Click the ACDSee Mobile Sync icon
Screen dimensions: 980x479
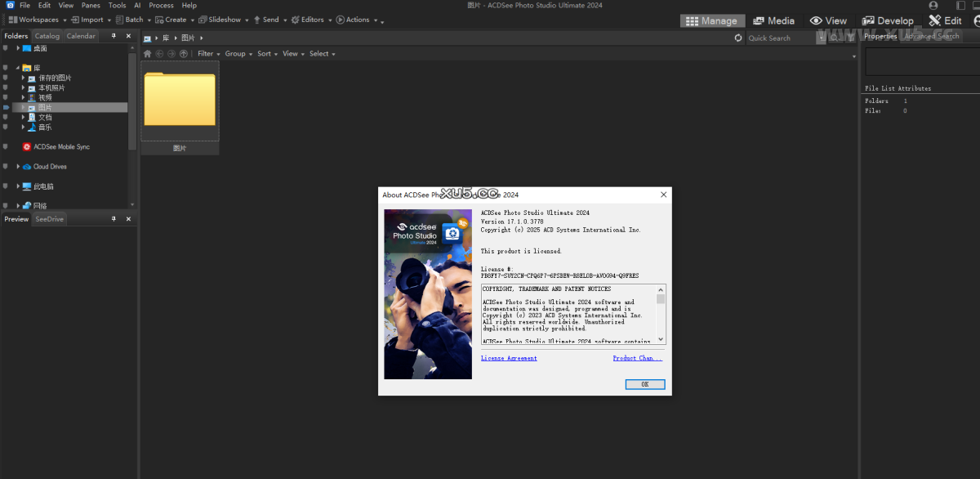coord(27,147)
